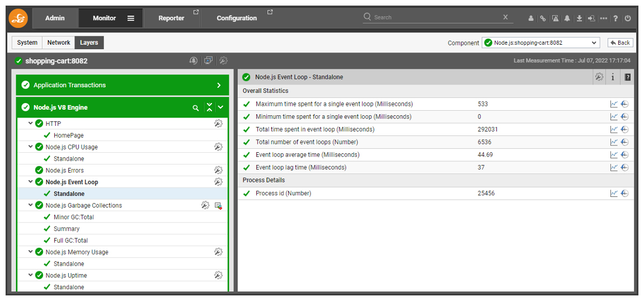Click the user sign-in arrow icon
The width and height of the screenshot is (644, 301).
coord(591,18)
